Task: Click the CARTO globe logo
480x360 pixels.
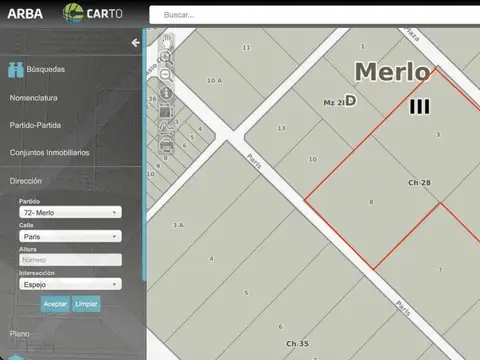Action: pyautogui.click(x=73, y=13)
